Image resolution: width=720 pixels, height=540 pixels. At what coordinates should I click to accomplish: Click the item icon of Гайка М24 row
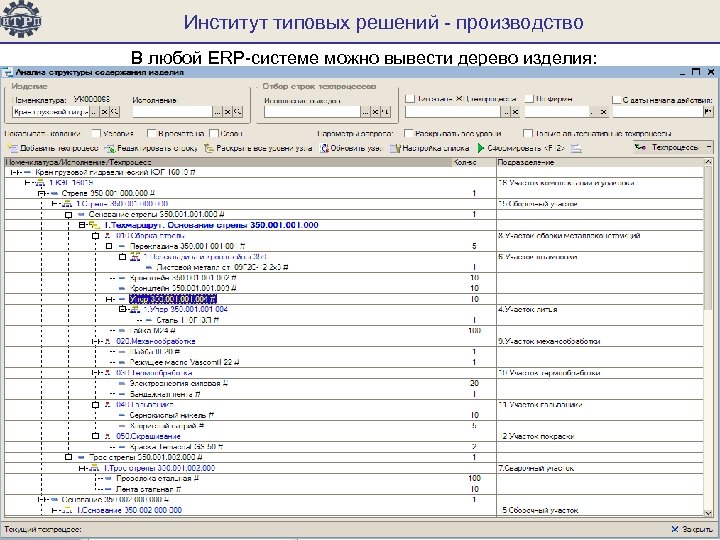pyautogui.click(x=122, y=331)
